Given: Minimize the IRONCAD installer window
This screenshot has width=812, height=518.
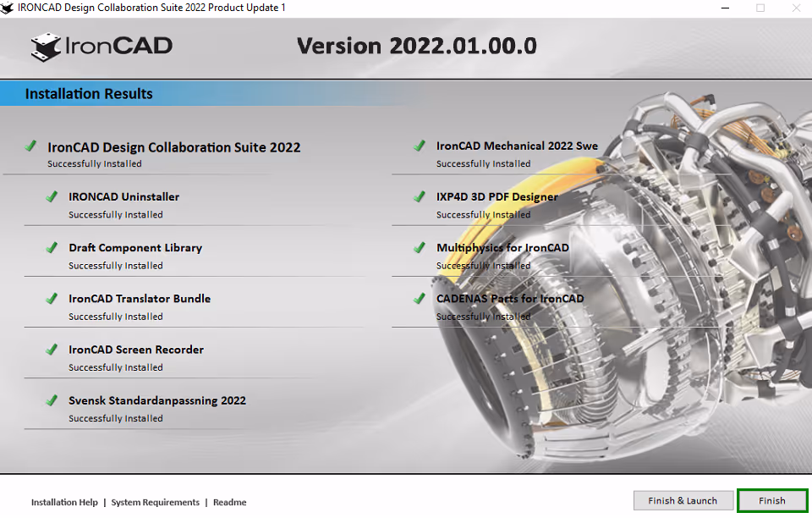Looking at the screenshot, I should [725, 8].
